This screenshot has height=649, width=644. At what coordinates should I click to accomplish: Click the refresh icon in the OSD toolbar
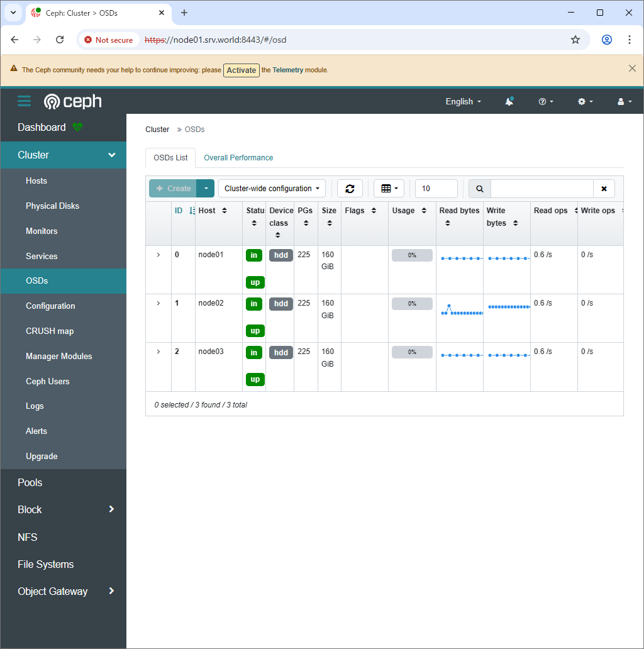350,189
